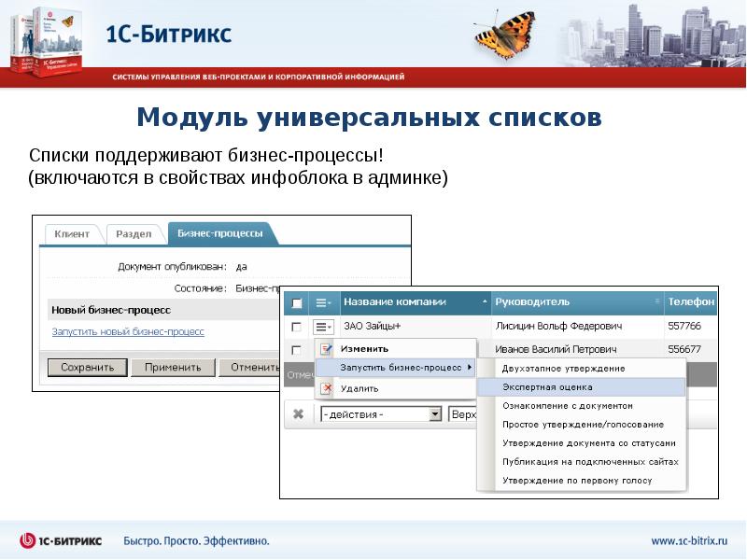Open the Клиент tab
Screen dimensions: 747x560
click(72, 234)
